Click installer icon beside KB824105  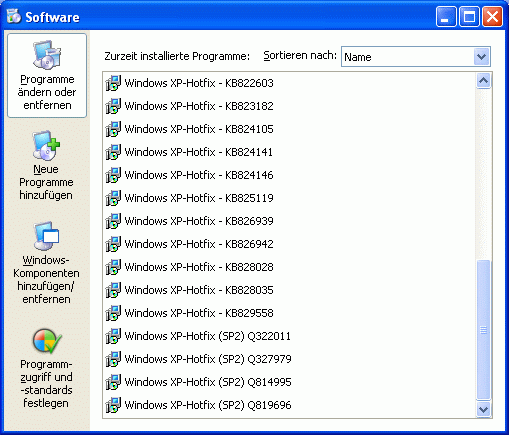[113, 129]
